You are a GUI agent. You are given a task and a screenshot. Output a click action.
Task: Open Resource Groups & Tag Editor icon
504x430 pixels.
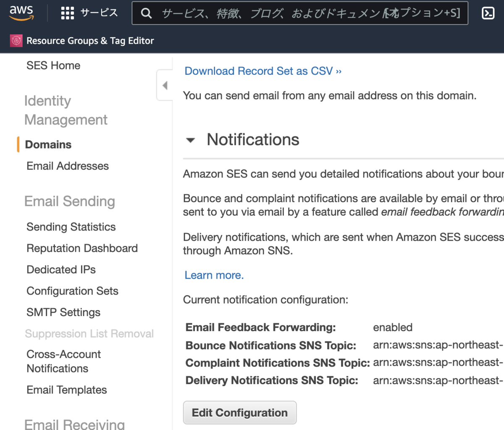16,41
